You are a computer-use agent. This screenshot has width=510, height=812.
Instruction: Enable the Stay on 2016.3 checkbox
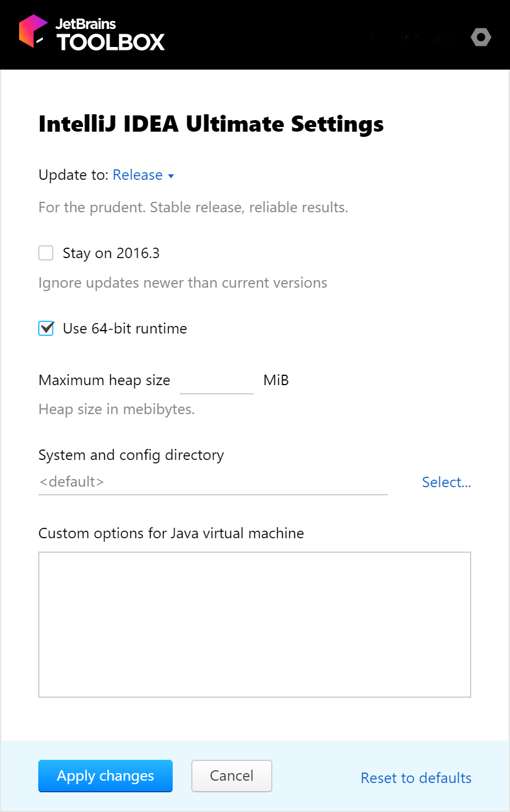[x=46, y=253]
